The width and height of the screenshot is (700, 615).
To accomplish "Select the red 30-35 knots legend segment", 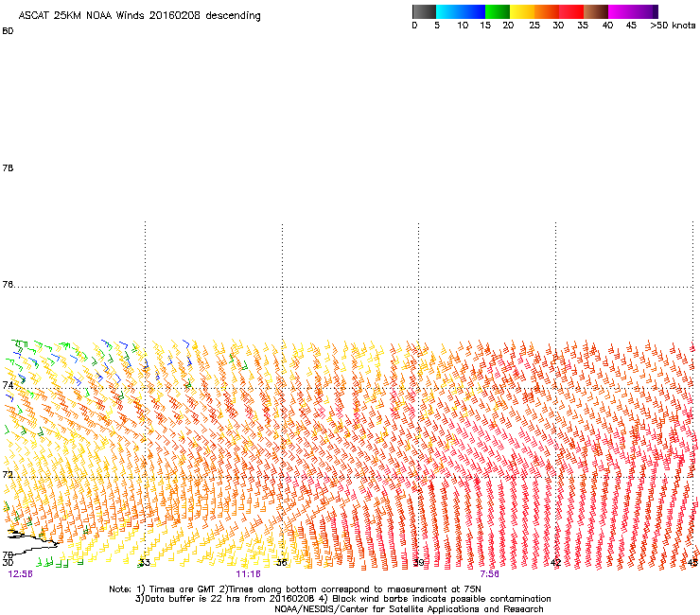I will tap(571, 11).
